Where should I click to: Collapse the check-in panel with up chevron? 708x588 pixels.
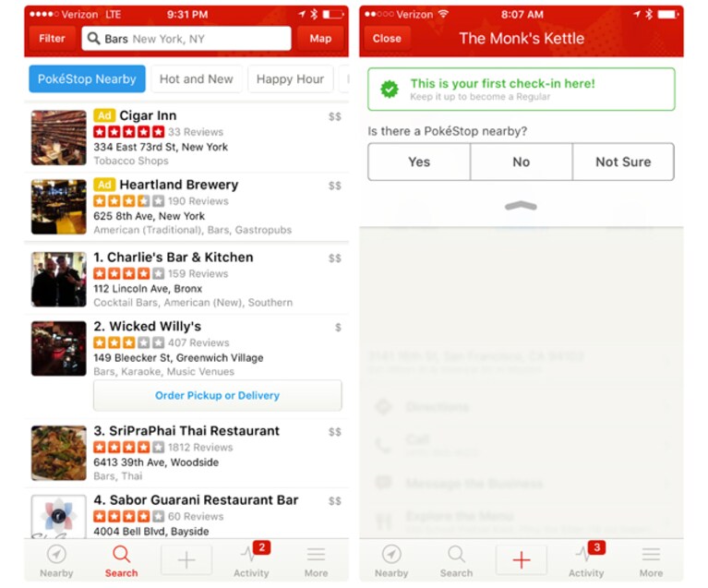coord(521,206)
